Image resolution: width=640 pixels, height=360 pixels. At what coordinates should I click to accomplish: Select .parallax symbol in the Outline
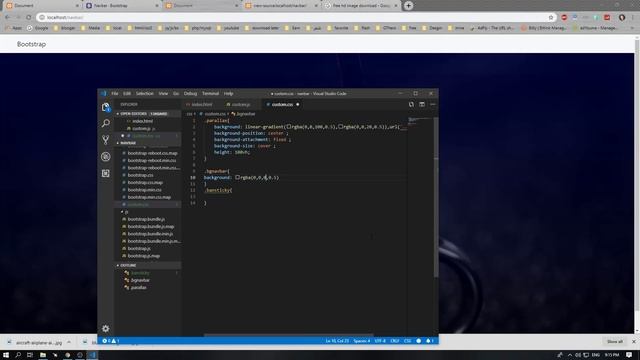(138, 287)
